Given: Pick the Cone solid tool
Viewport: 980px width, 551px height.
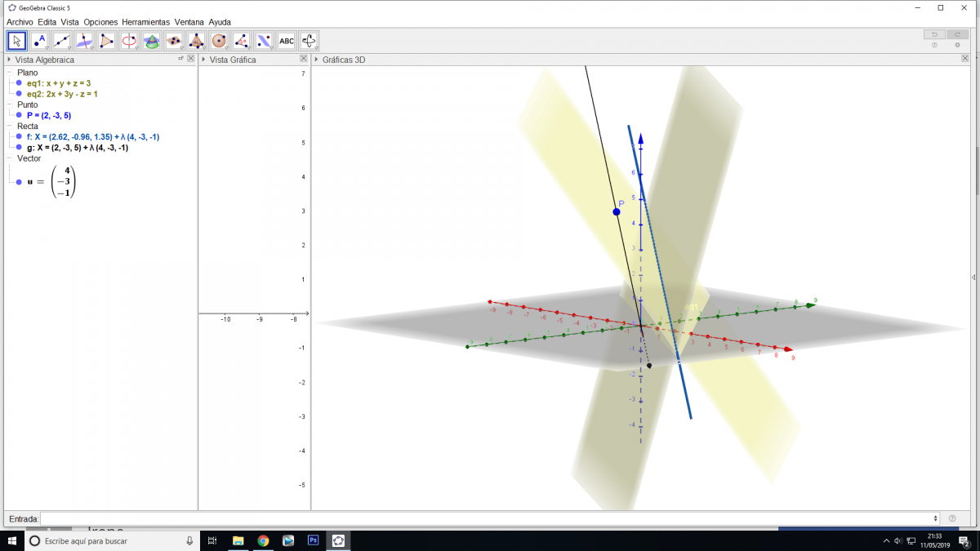Looking at the screenshot, I should (x=151, y=41).
